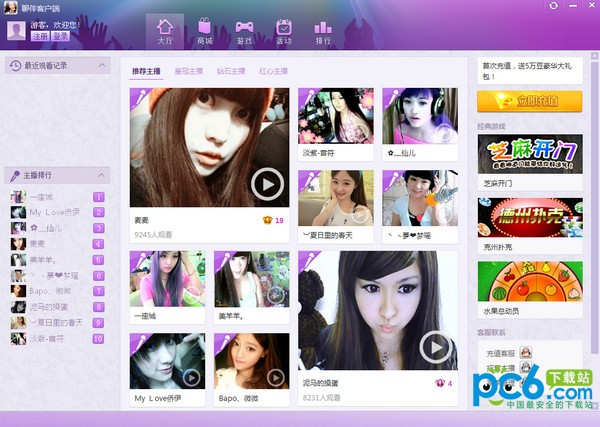600x427 pixels.
Task: Click the 注册 register button
Action: pyautogui.click(x=40, y=36)
